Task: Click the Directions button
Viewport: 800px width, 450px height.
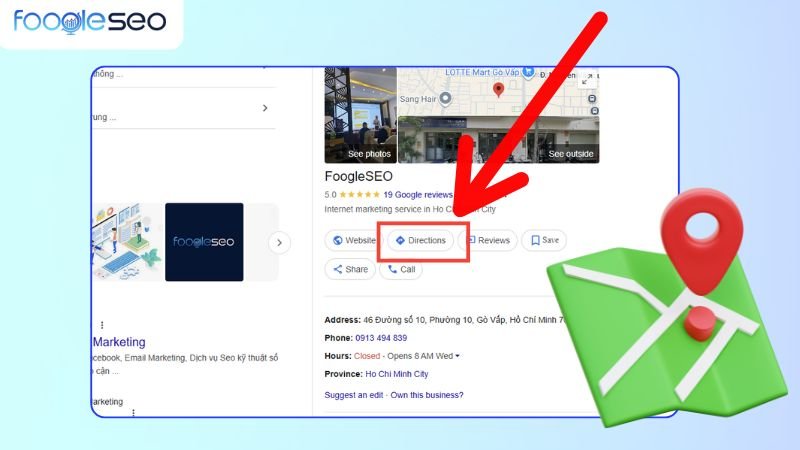Action: 420,241
